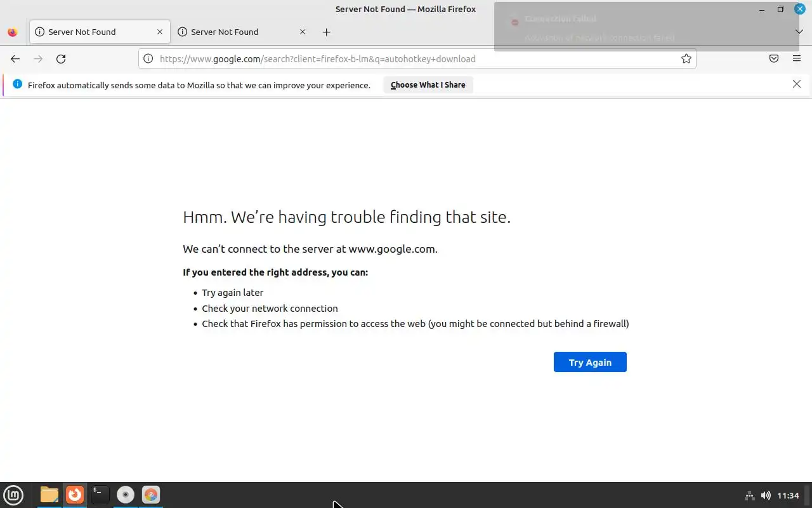Image resolution: width=812 pixels, height=508 pixels.
Task: Restore the Firefox window size
Action: tap(781, 9)
